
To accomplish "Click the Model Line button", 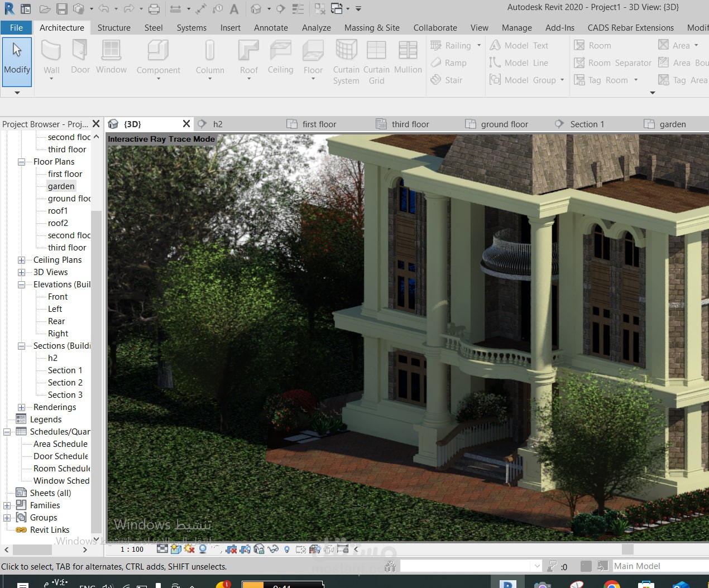I will (519, 63).
